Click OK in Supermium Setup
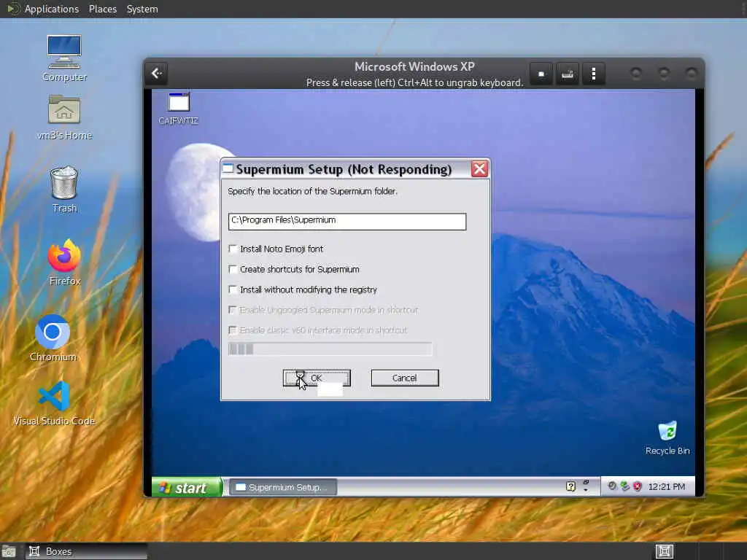The width and height of the screenshot is (747, 560). 317,378
